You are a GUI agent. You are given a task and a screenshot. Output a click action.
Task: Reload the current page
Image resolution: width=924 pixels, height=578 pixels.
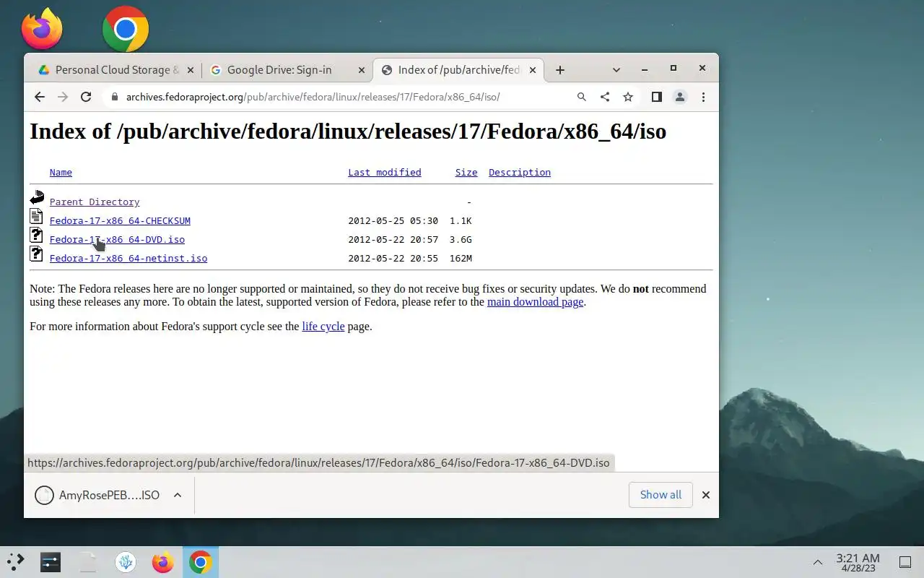86,97
